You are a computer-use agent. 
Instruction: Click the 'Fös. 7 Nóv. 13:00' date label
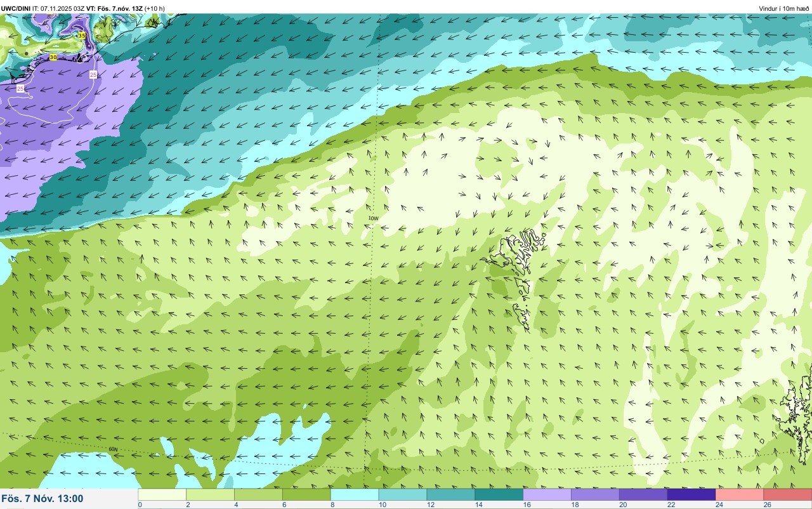click(42, 498)
